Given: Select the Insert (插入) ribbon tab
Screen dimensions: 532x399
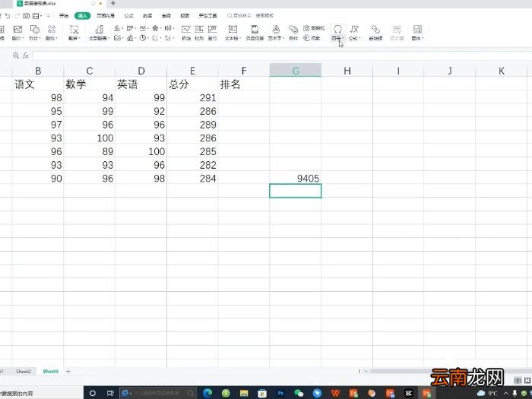Looking at the screenshot, I should (82, 16).
